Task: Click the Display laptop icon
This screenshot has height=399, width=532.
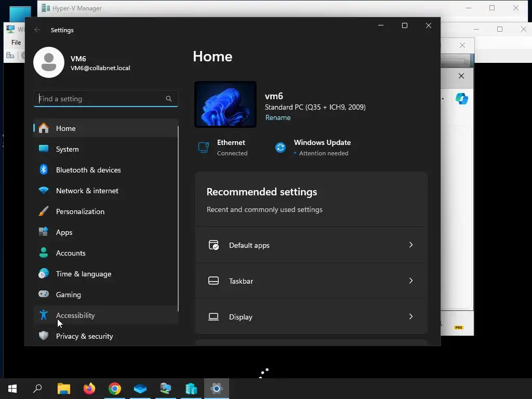Action: pyautogui.click(x=214, y=316)
